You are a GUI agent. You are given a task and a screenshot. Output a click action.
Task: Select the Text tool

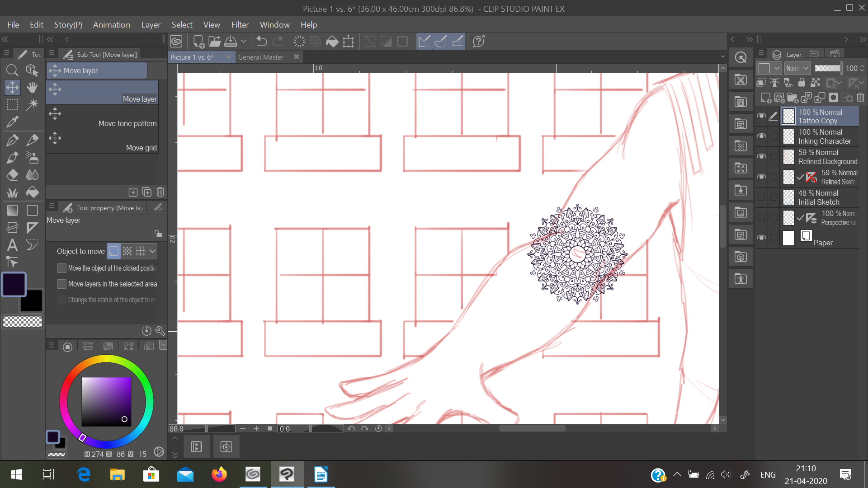(12, 245)
